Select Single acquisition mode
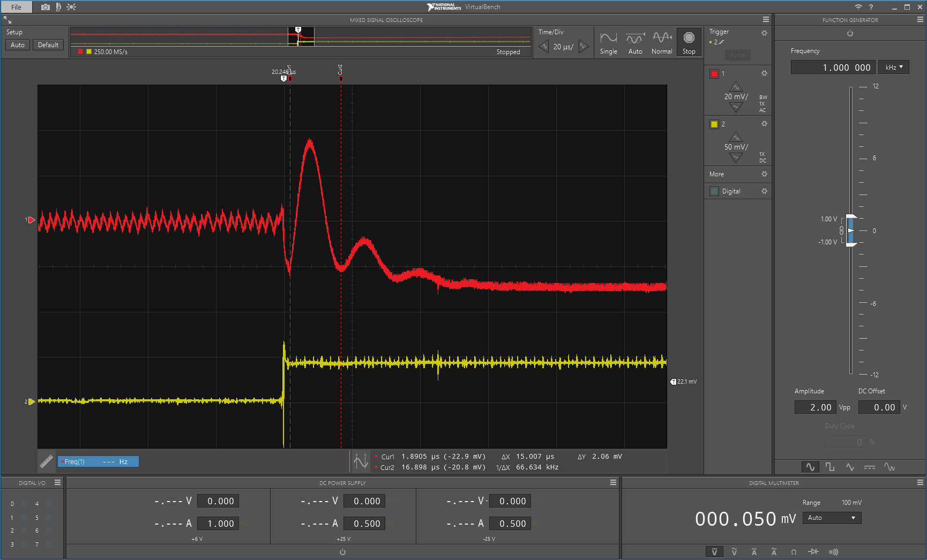 click(x=608, y=43)
